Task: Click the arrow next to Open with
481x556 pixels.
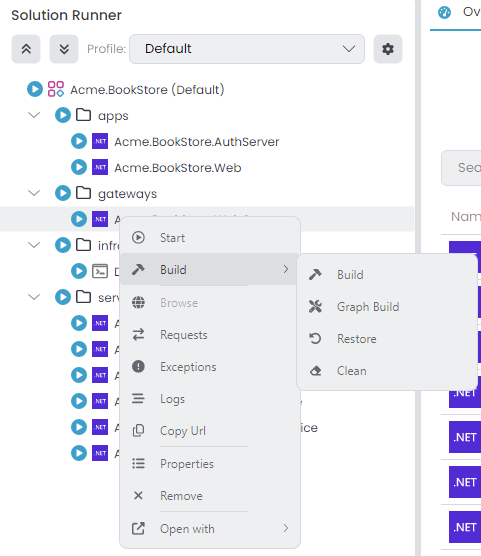Action: pyautogui.click(x=286, y=528)
